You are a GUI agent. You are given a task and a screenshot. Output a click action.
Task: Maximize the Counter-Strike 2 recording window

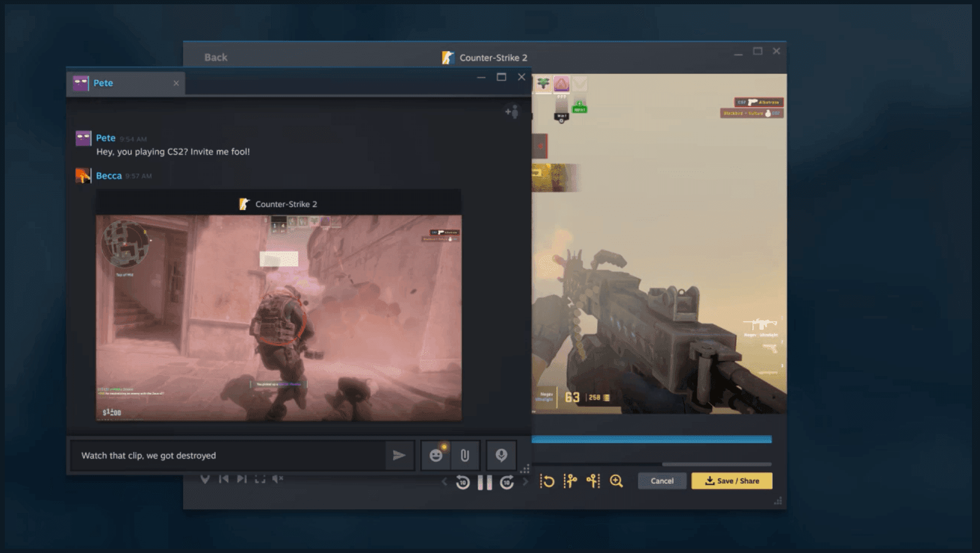coord(757,51)
